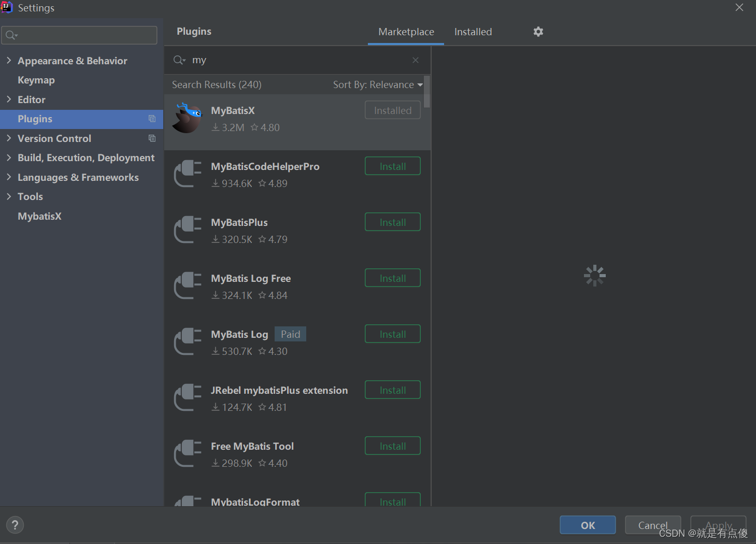Expand the Tools settings section
The width and height of the screenshot is (756, 544).
click(x=9, y=196)
